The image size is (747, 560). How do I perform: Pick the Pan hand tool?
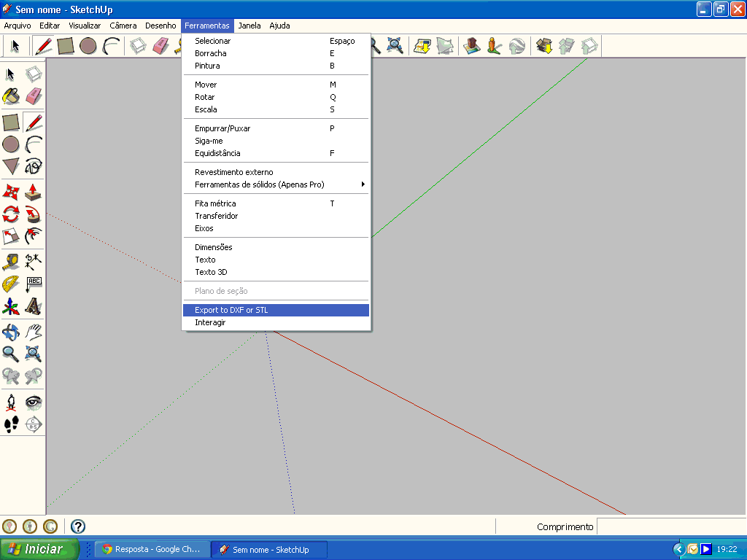34,332
